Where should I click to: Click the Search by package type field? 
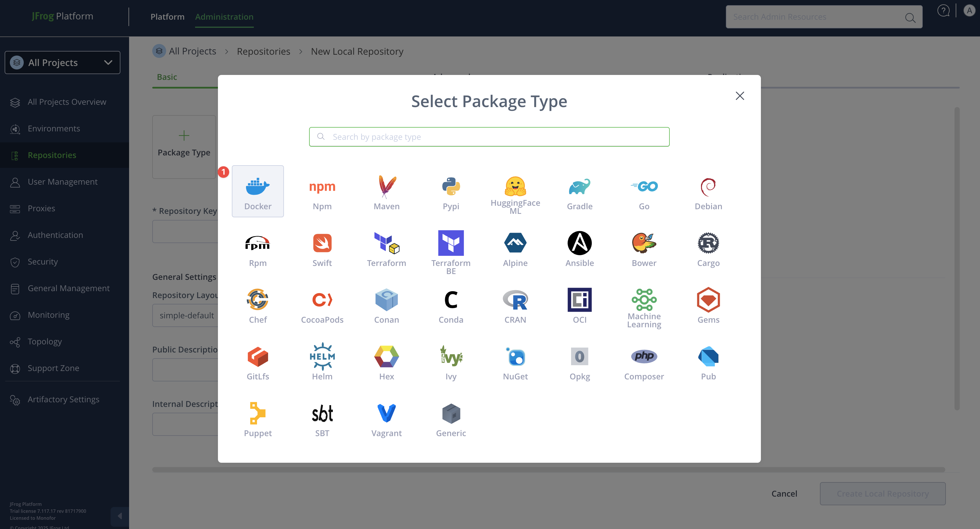point(489,137)
